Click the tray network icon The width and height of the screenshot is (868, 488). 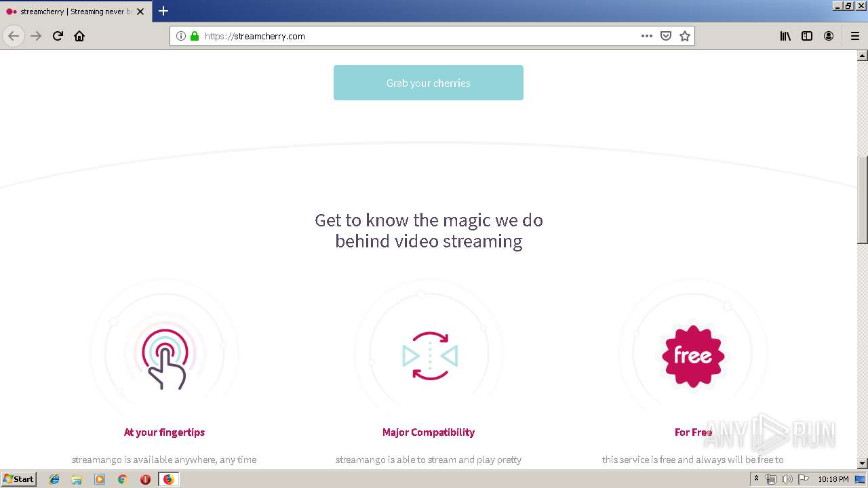coord(771,479)
